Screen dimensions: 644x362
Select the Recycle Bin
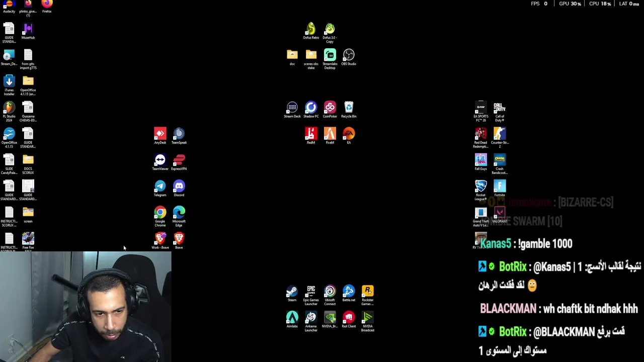[x=349, y=110]
